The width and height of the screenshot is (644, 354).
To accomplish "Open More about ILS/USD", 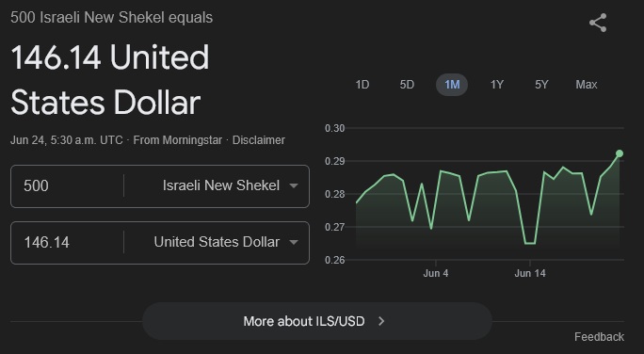I will click(x=317, y=321).
